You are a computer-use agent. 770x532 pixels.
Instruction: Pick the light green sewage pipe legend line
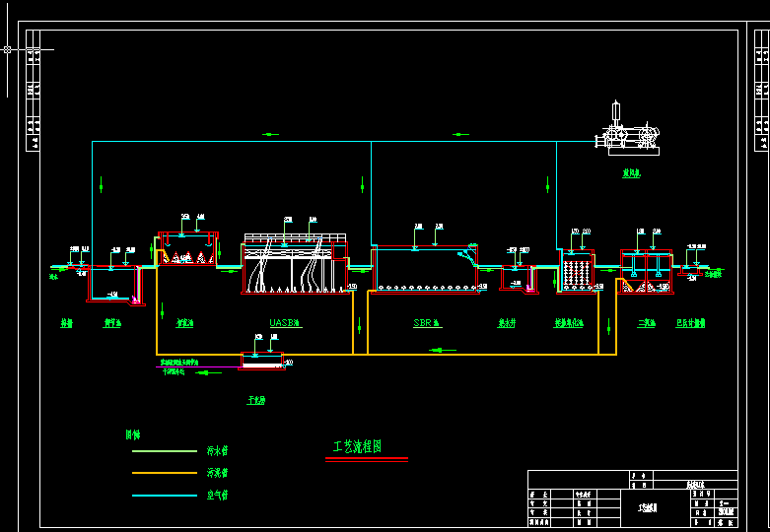point(165,451)
